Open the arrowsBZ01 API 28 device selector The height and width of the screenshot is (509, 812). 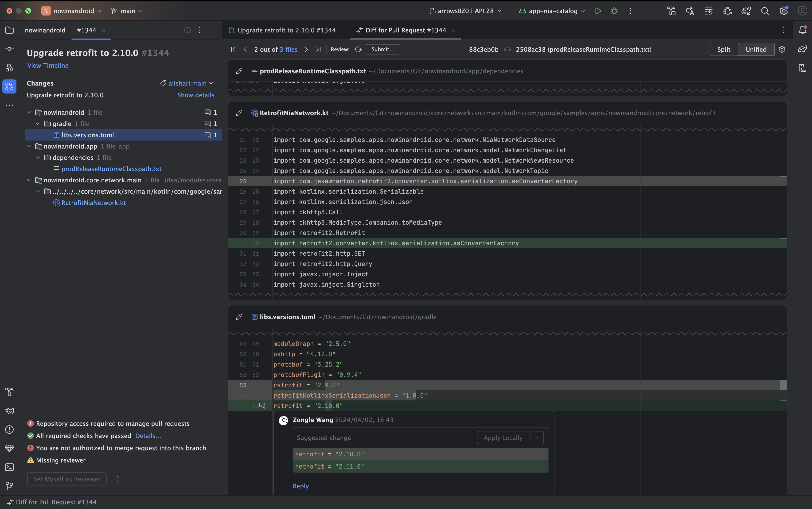466,11
